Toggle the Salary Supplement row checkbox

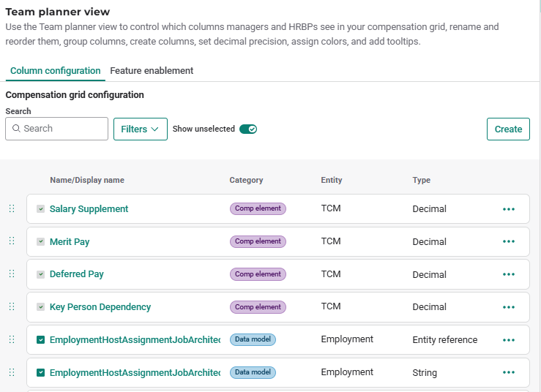pos(41,209)
